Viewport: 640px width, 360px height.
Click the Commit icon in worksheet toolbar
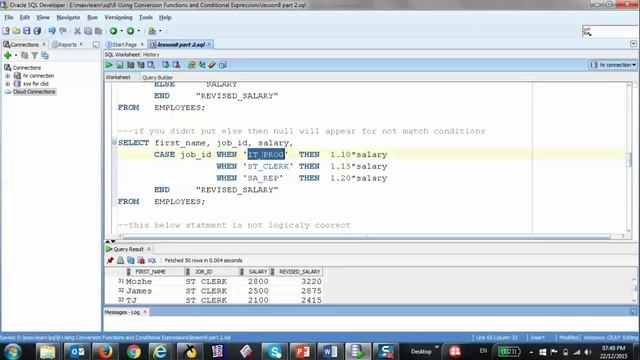pos(165,65)
